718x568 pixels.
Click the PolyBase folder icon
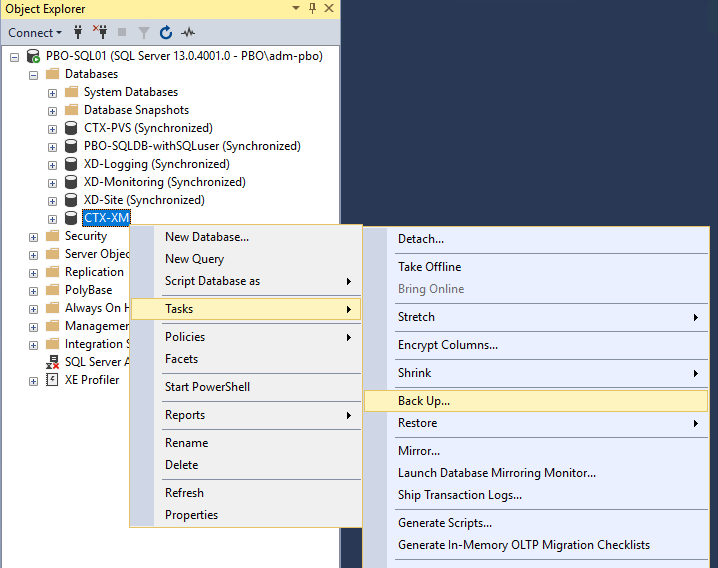[53, 289]
